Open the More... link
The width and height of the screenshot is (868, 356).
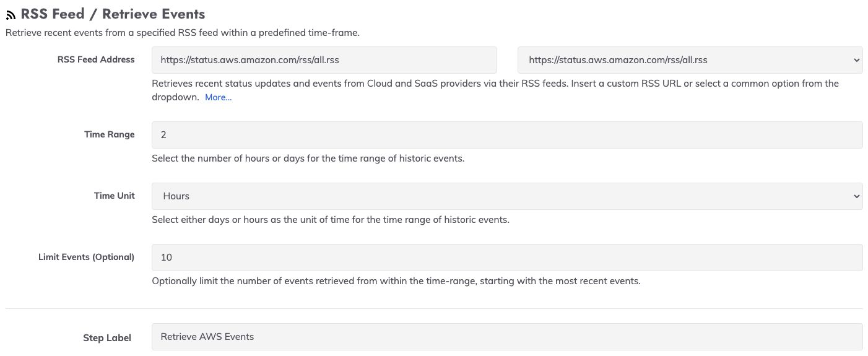[x=218, y=97]
